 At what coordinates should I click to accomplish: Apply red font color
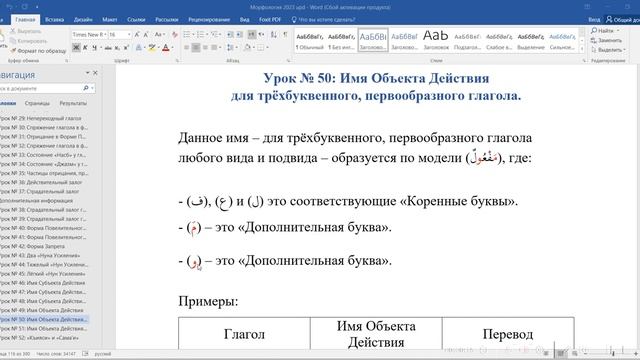[x=165, y=48]
